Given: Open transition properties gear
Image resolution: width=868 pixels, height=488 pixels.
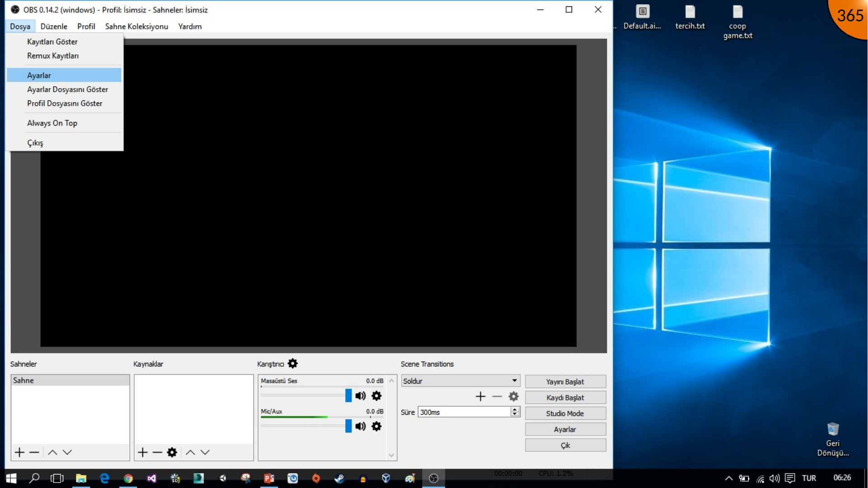Looking at the screenshot, I should (x=514, y=397).
